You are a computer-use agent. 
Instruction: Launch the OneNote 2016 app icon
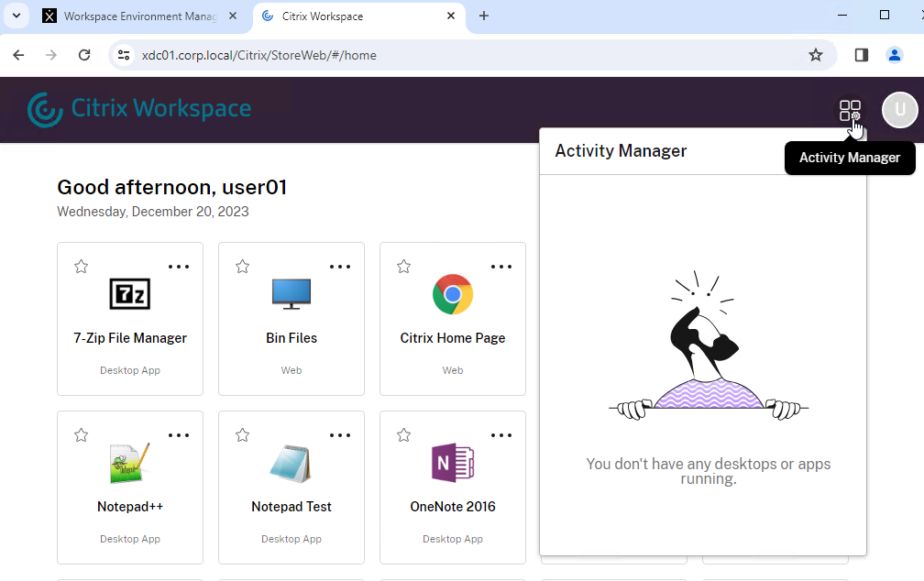[x=453, y=463]
